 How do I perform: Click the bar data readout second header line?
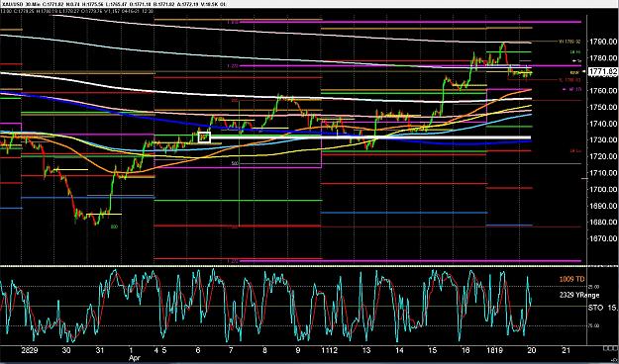click(77, 11)
